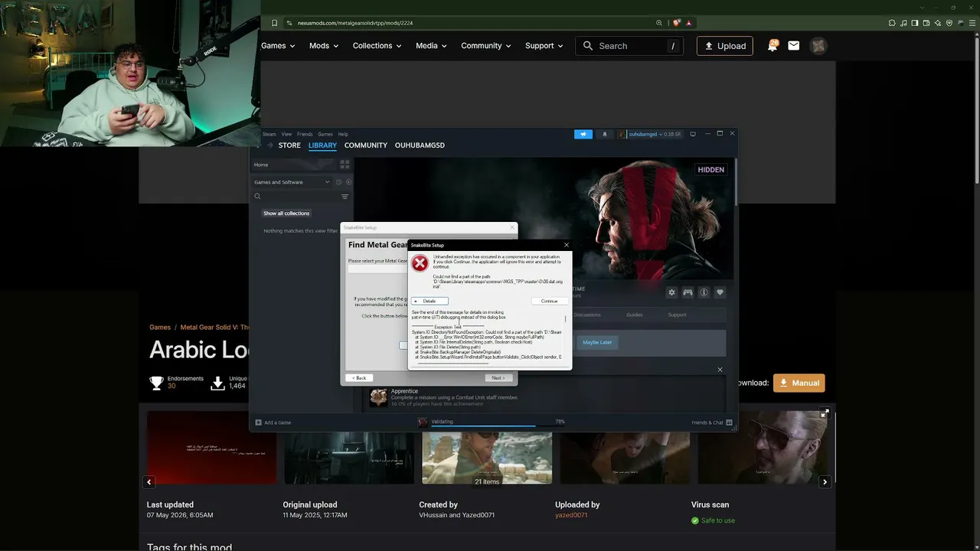Open Steam notifications bell
This screenshot has height=551, width=980.
pyautogui.click(x=604, y=134)
